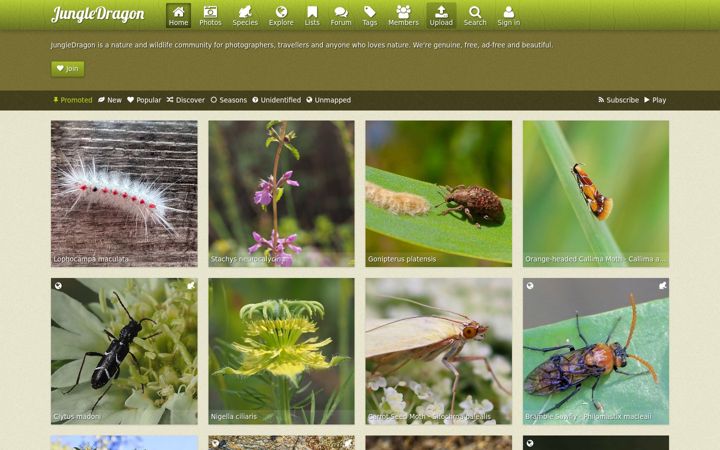Open Nigella ciliaris flower photo
The width and height of the screenshot is (720, 450).
tap(281, 351)
